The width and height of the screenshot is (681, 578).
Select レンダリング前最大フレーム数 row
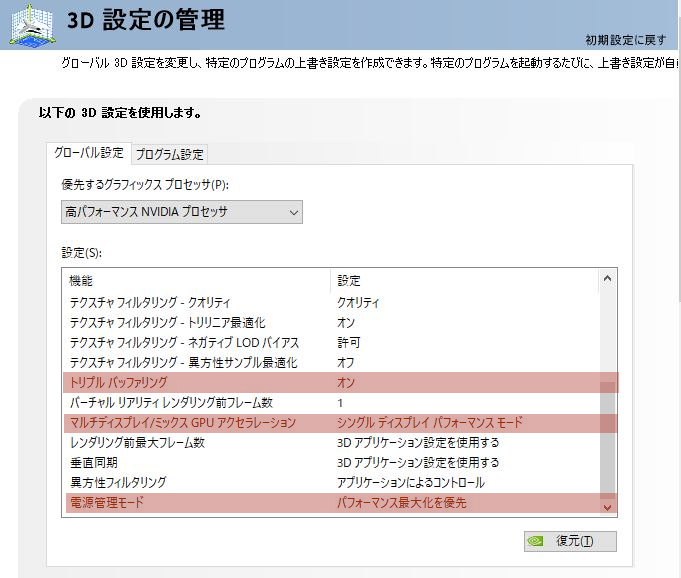[x=331, y=443]
